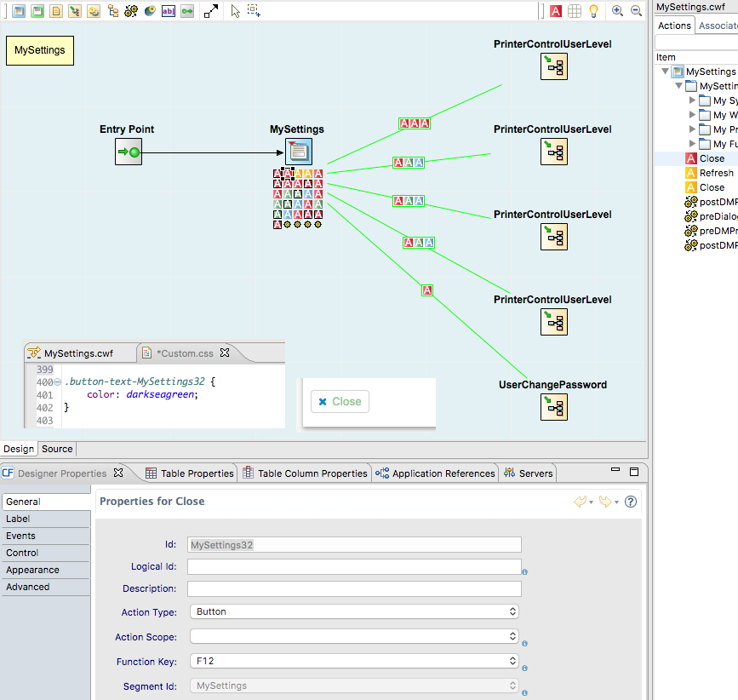Toggle the red A actions display
The image size is (738, 700).
coord(556,11)
